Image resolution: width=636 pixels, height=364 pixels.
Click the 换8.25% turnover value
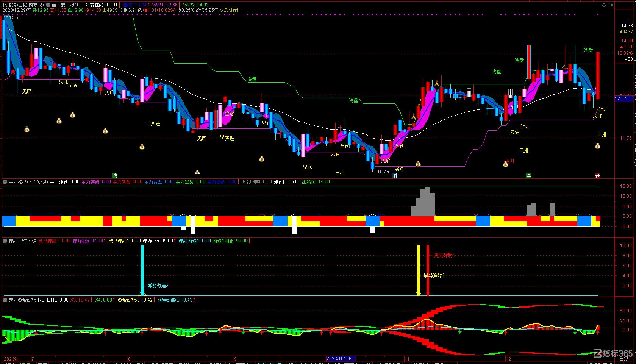point(186,10)
